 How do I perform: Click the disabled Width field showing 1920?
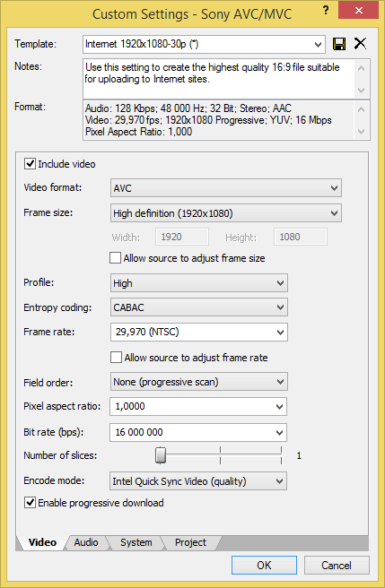(x=182, y=237)
